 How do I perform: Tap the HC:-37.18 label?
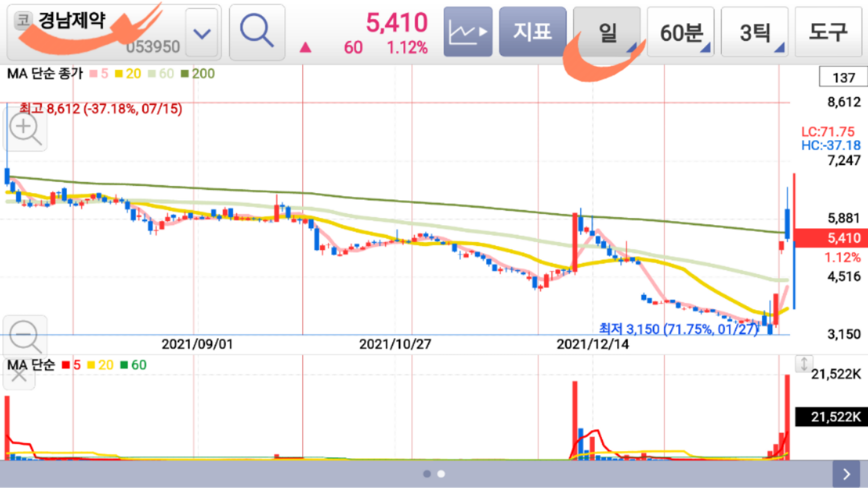[831, 145]
